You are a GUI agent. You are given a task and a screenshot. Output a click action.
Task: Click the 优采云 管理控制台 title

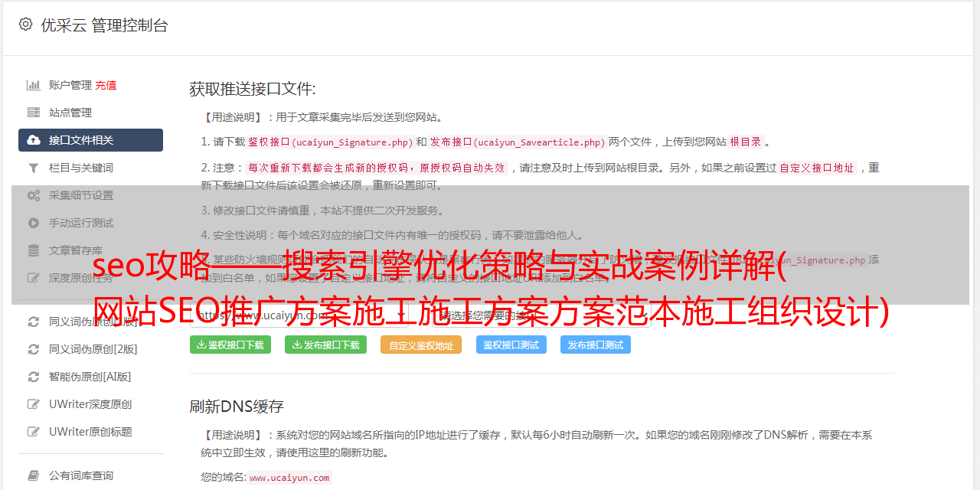104,25
